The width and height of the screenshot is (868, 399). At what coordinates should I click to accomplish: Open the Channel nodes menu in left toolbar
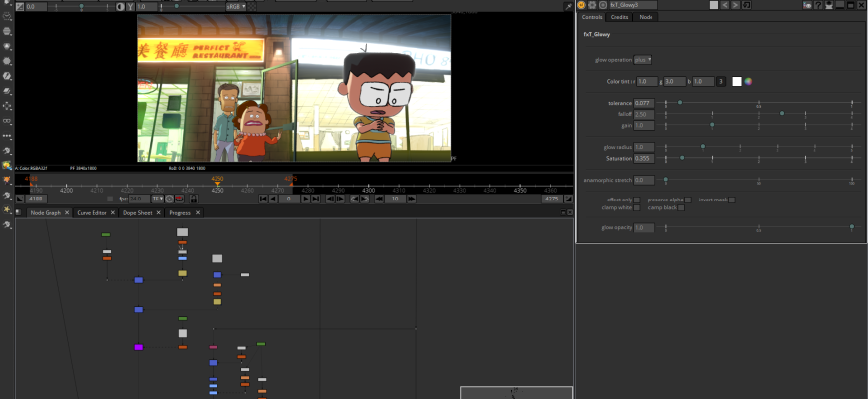[8, 31]
